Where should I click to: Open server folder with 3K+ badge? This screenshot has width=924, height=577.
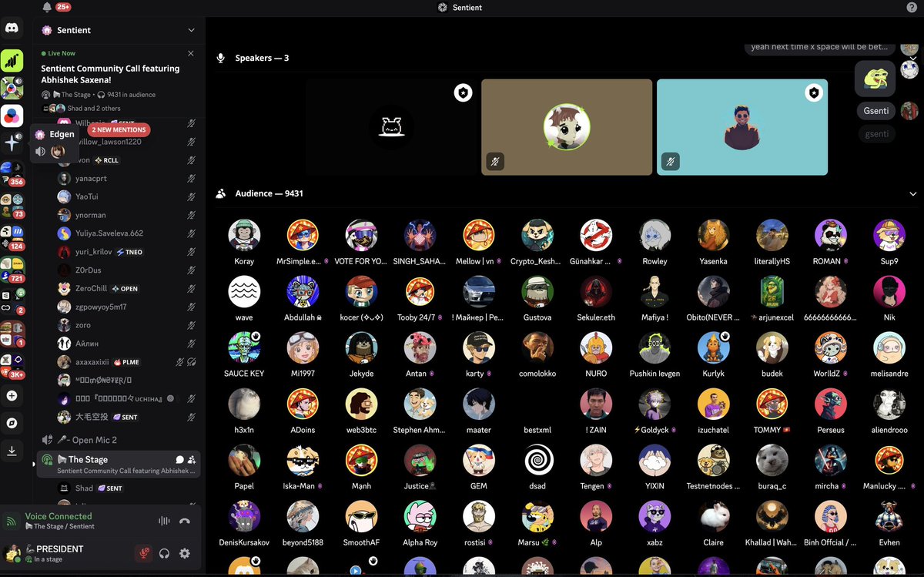point(12,367)
